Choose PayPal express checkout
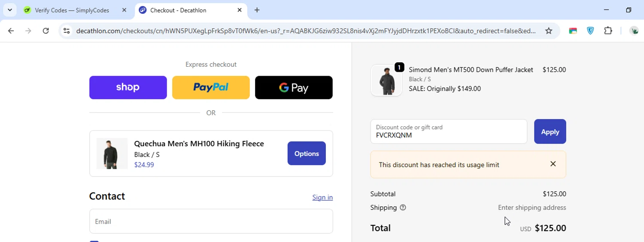The height and width of the screenshot is (242, 644). tap(211, 88)
